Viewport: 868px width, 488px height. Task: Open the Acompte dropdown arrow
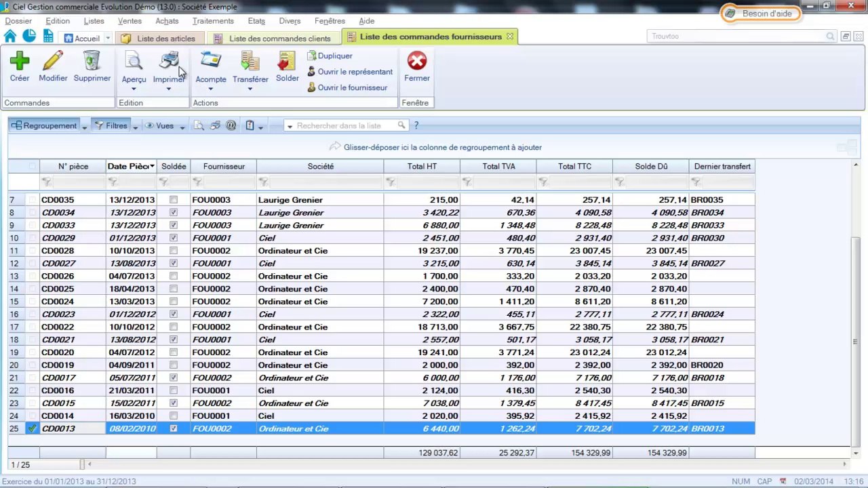pos(211,89)
